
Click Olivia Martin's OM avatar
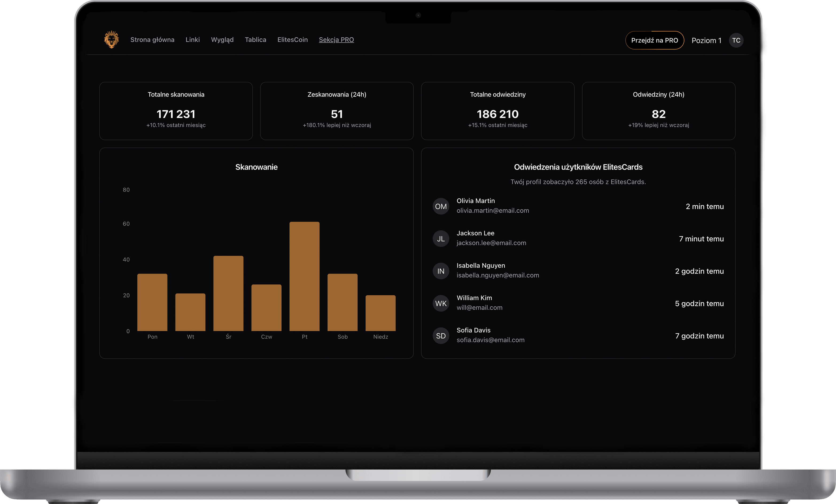441,206
